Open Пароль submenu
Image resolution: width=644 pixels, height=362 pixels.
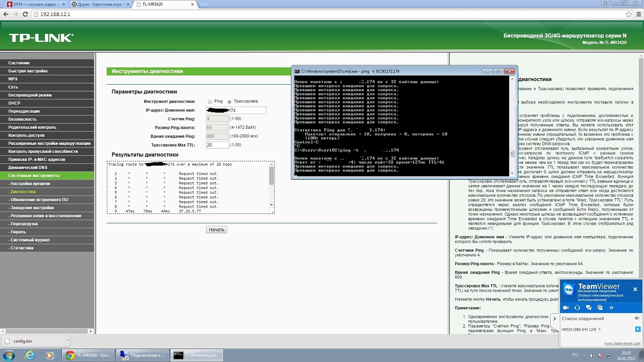[47, 232]
